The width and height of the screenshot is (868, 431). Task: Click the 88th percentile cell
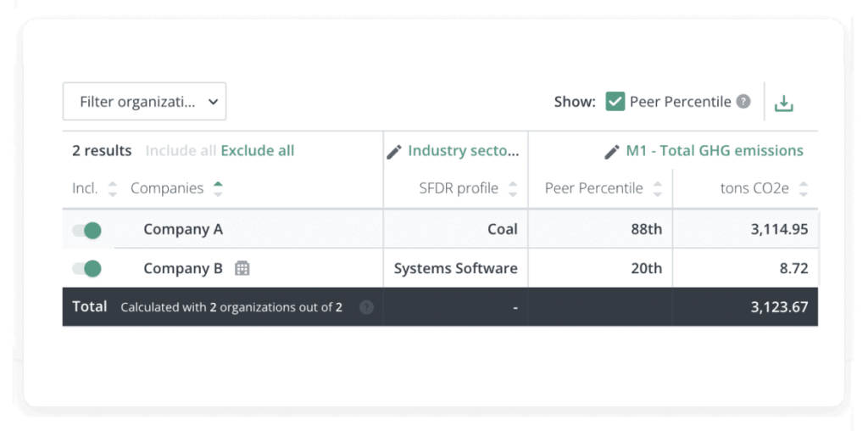pos(647,229)
